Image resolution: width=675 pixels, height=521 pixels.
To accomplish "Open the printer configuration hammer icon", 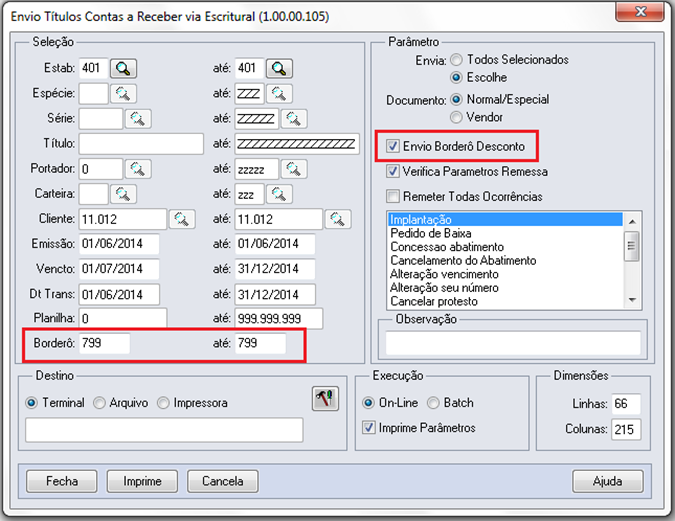I will point(325,399).
